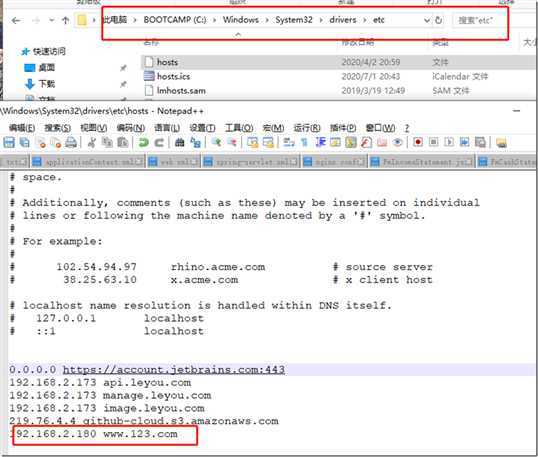538x457 pixels.
Task: Click stop macro recording icon
Action: click(x=433, y=142)
